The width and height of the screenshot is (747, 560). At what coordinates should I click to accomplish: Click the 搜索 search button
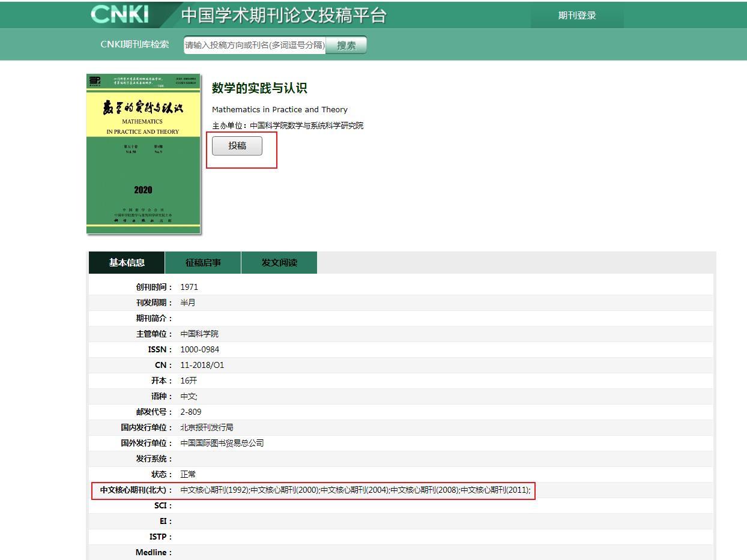point(346,45)
